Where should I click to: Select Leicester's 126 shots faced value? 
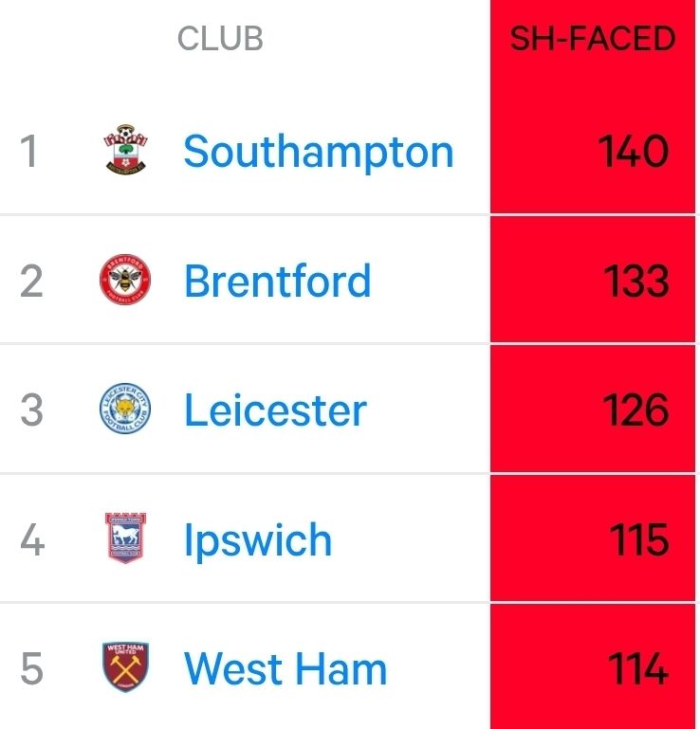point(636,410)
